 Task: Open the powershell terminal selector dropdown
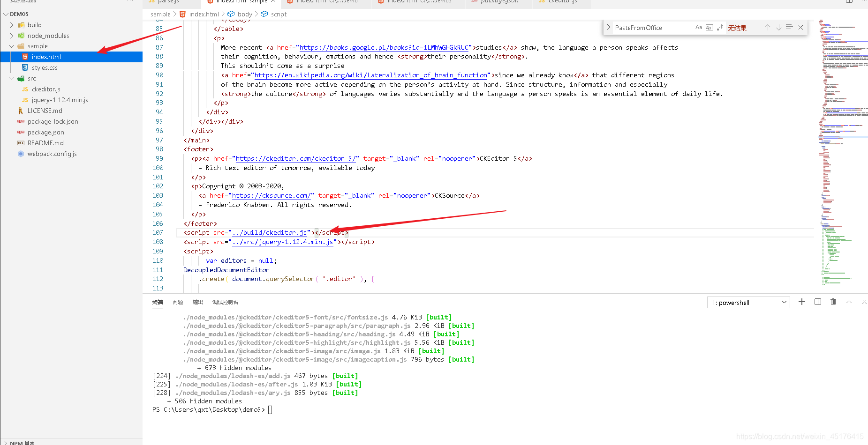(x=748, y=303)
